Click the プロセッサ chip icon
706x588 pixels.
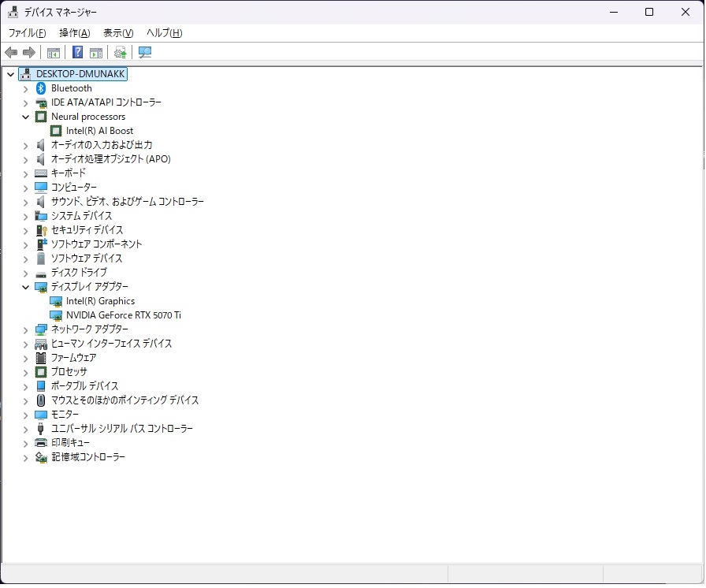(x=41, y=372)
